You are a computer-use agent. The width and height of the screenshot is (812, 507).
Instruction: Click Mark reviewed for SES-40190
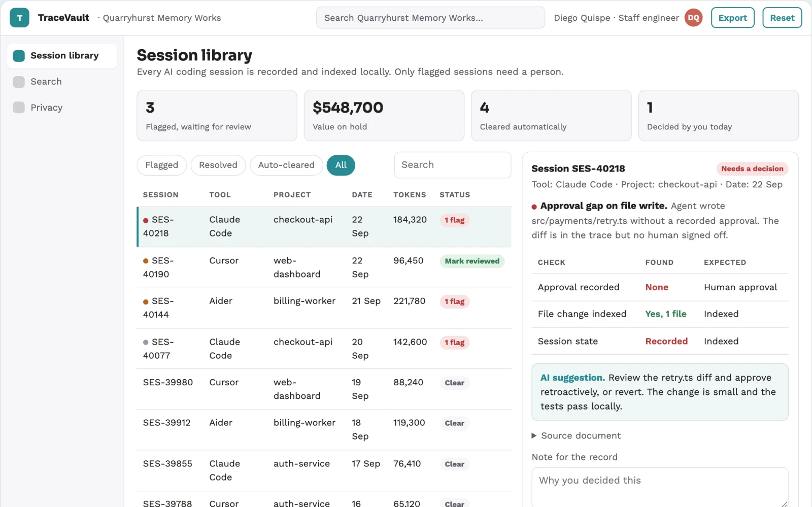[x=472, y=261]
